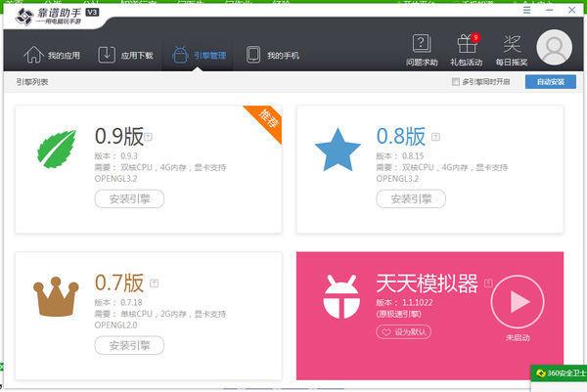Click the 版本: 0.7.18 text
Viewport: 587px width, 392px height.
pos(118,302)
